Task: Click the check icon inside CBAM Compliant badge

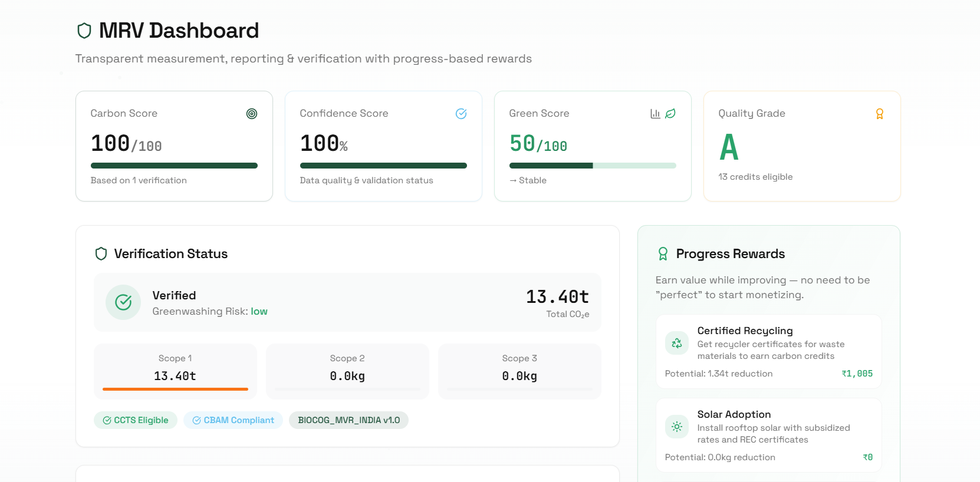Action: click(197, 420)
